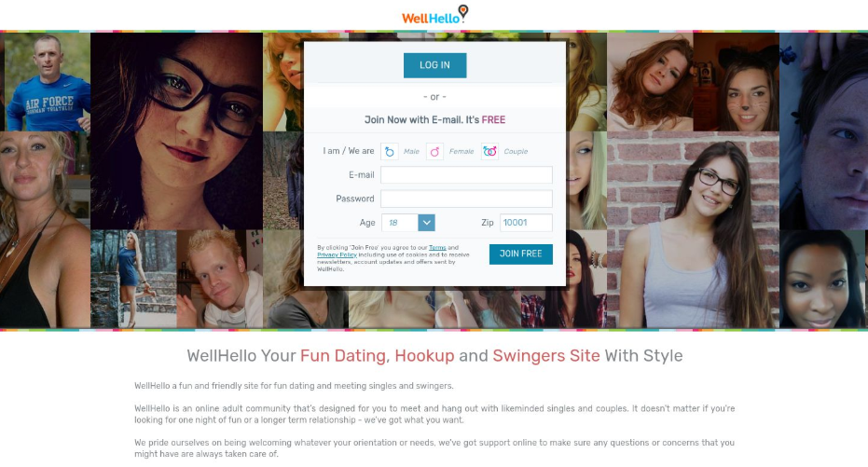
Task: Click the WellHello logo
Action: 435,15
